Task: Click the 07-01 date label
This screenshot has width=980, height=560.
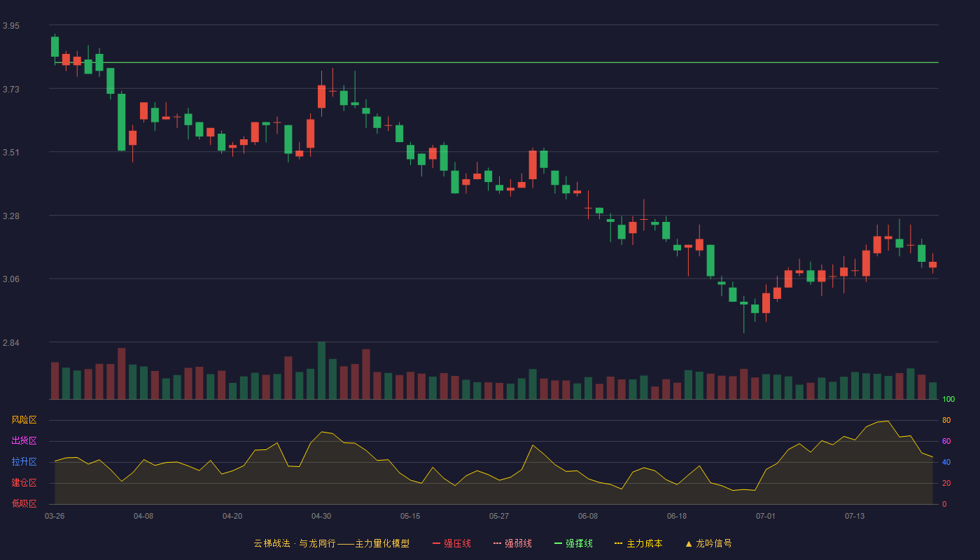Action: coord(766,516)
